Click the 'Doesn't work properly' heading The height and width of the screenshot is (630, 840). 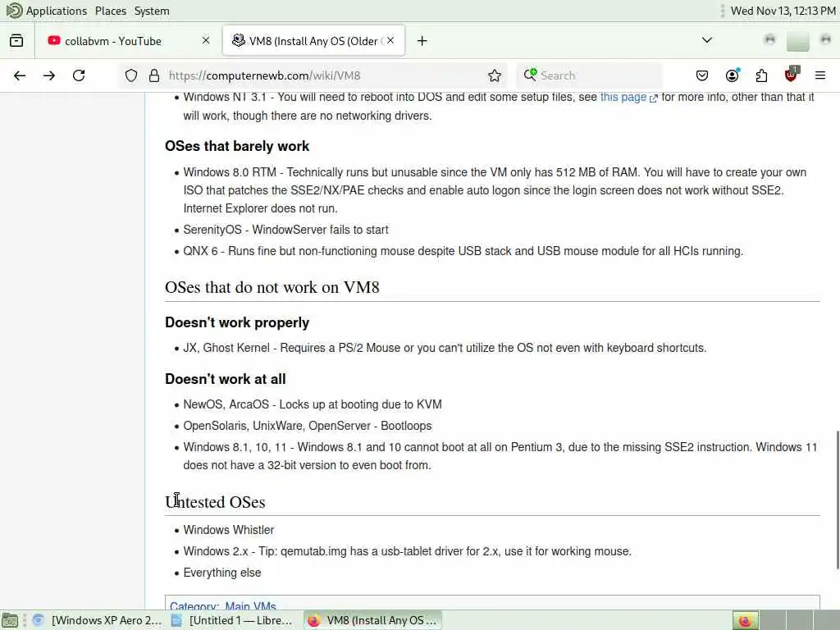(x=237, y=322)
